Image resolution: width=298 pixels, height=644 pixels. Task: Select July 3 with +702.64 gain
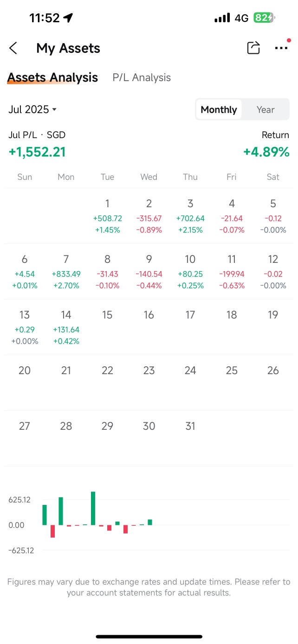tap(190, 216)
